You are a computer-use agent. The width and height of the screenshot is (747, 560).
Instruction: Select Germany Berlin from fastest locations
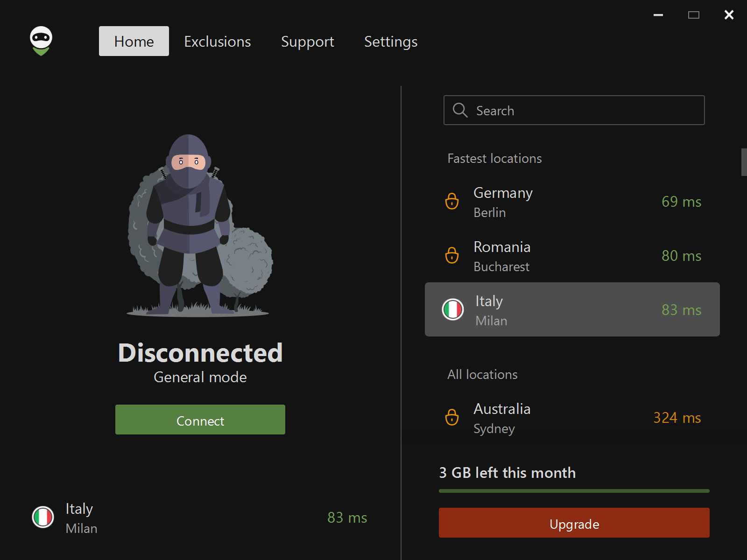click(572, 202)
